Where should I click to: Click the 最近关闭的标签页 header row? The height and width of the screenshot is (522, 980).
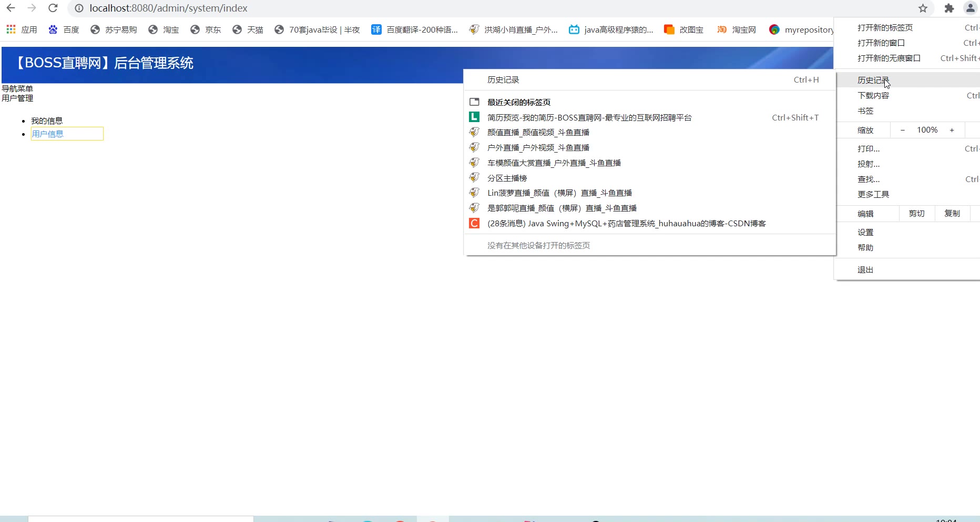click(x=650, y=102)
